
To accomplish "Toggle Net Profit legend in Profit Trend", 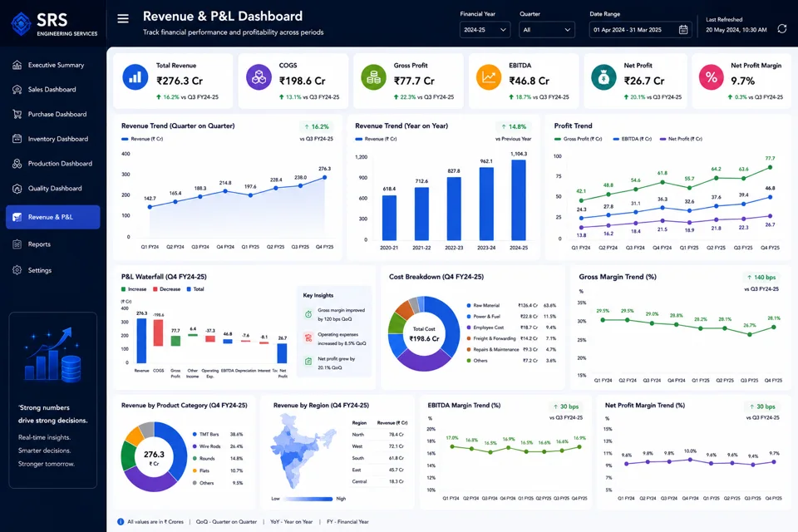I will click(x=681, y=139).
